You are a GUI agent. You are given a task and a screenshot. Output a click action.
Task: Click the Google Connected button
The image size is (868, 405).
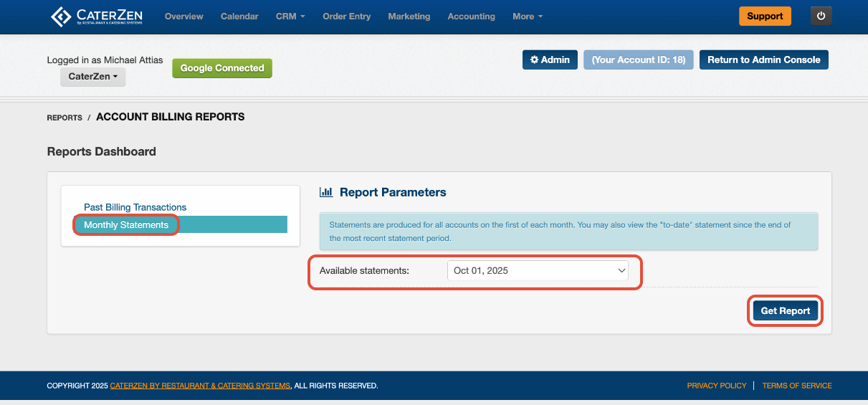(x=222, y=68)
